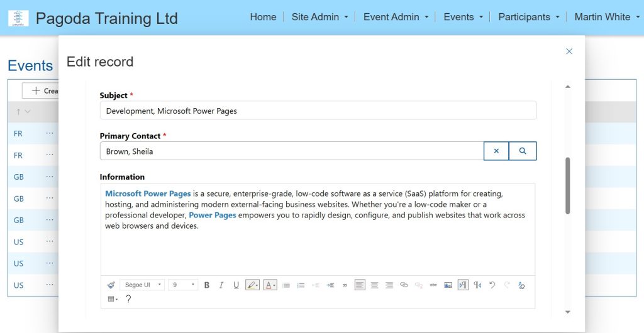The image size is (644, 333).
Task: Expand the Events navigation menu
Action: [463, 17]
